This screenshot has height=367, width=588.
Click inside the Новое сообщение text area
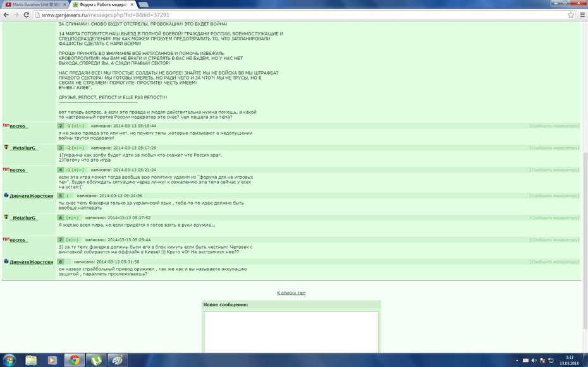291,332
